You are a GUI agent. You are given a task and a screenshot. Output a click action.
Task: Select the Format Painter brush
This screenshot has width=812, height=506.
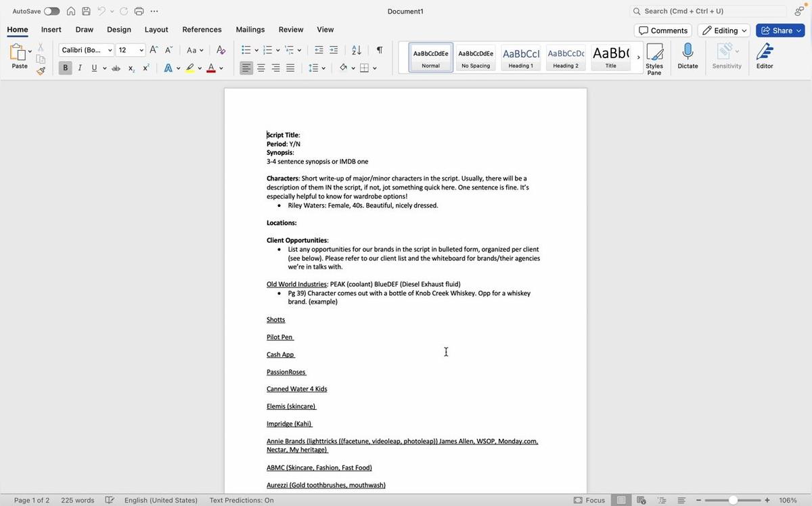click(x=41, y=70)
